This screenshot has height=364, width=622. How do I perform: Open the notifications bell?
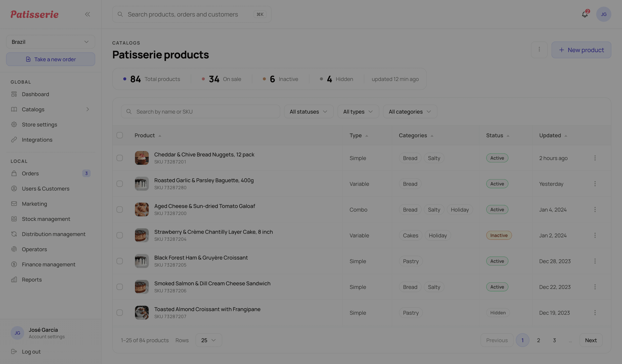[x=585, y=14]
